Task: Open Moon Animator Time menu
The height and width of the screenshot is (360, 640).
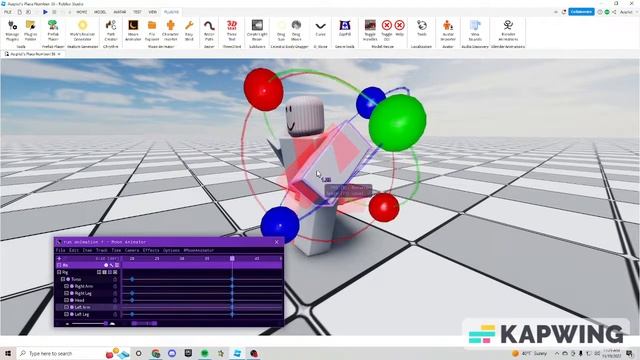Action: tap(116, 250)
